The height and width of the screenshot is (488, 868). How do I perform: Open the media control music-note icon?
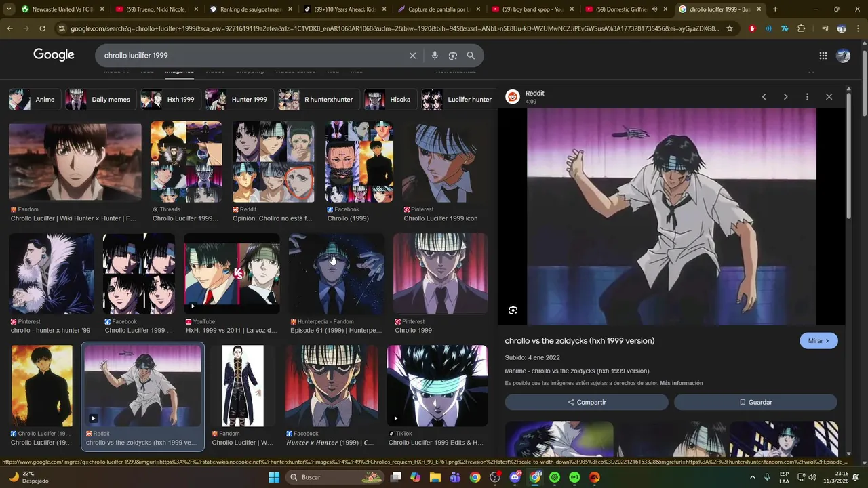click(825, 28)
